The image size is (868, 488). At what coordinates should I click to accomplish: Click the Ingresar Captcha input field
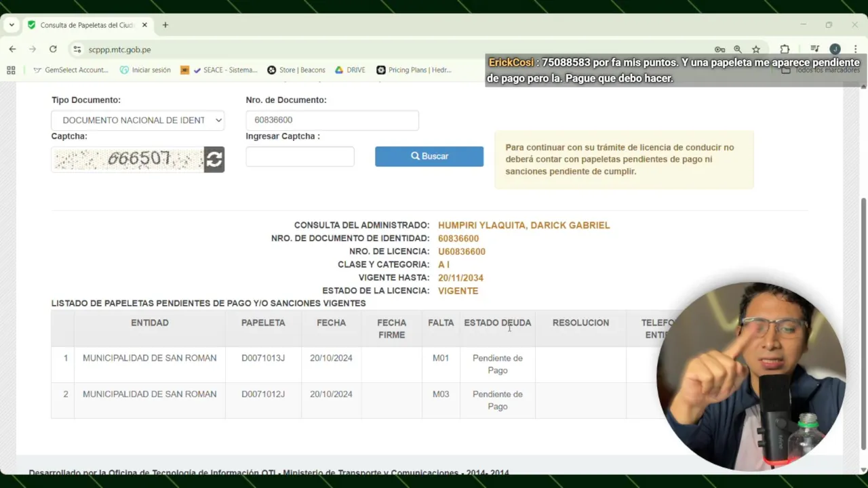300,157
